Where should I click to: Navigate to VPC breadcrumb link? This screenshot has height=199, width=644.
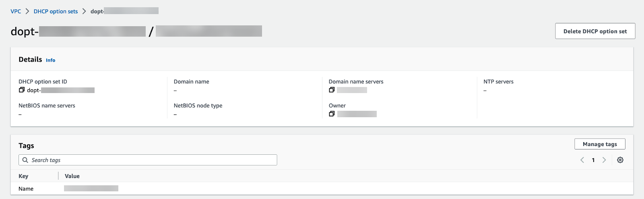[x=16, y=11]
